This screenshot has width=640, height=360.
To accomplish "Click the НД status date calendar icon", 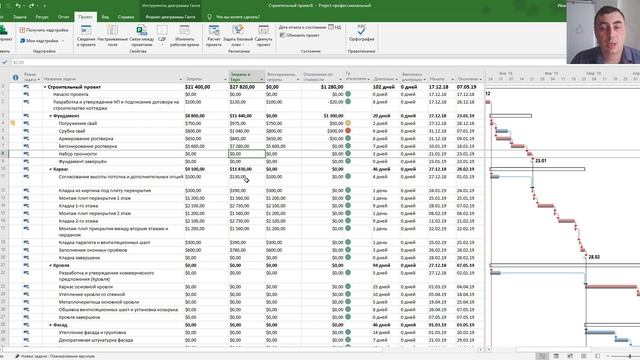I will pos(331,27).
